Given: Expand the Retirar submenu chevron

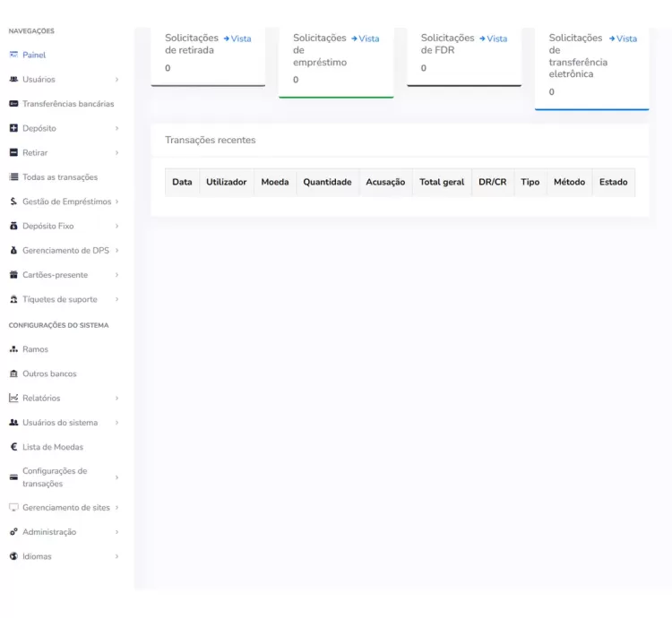Looking at the screenshot, I should [x=116, y=152].
